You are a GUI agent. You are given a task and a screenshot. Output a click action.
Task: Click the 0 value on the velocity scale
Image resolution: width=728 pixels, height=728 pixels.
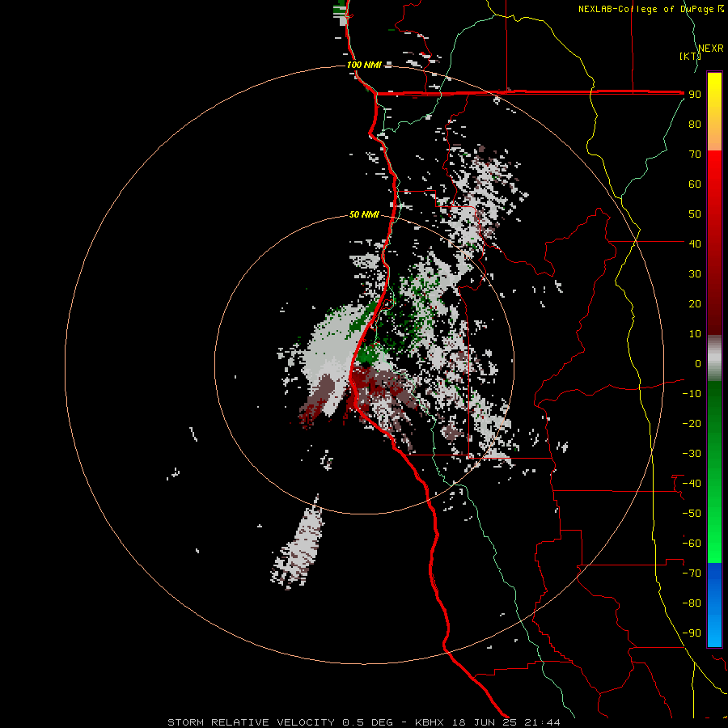tap(698, 363)
